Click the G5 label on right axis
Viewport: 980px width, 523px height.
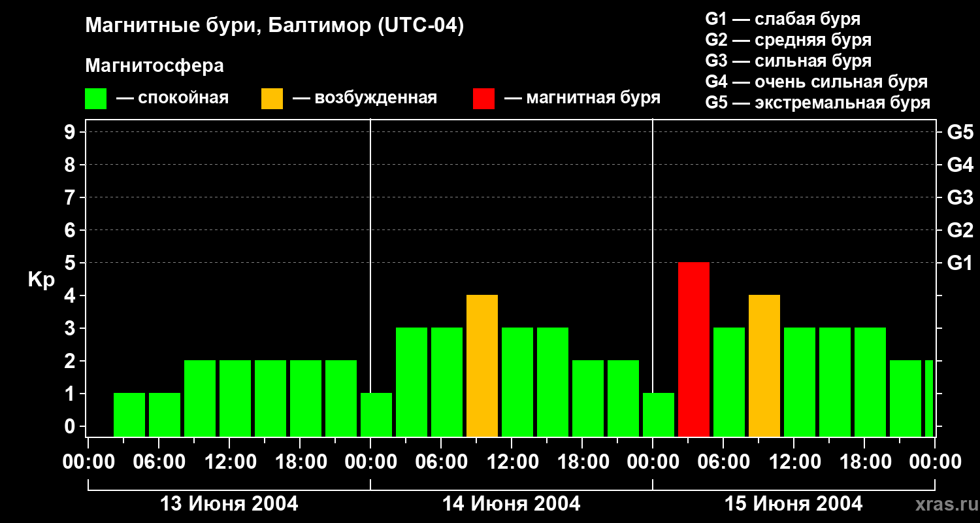[x=960, y=132]
